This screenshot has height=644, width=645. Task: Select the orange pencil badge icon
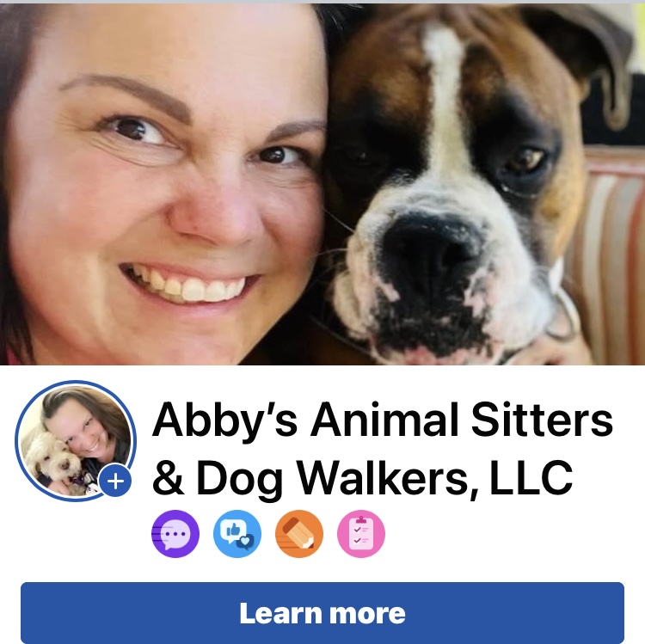click(299, 534)
